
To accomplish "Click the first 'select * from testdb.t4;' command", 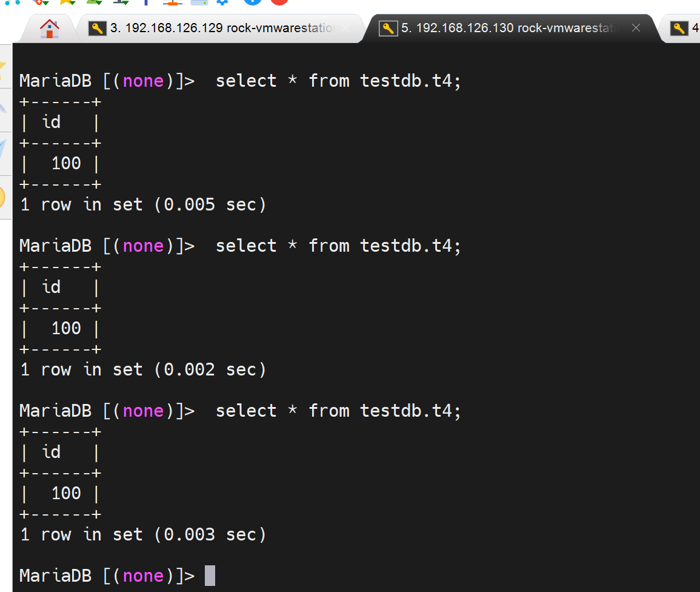I will pyautogui.click(x=338, y=81).
